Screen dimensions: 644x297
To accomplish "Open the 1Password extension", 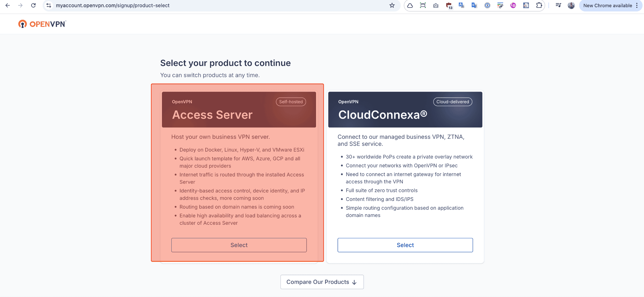I will 487,5.
